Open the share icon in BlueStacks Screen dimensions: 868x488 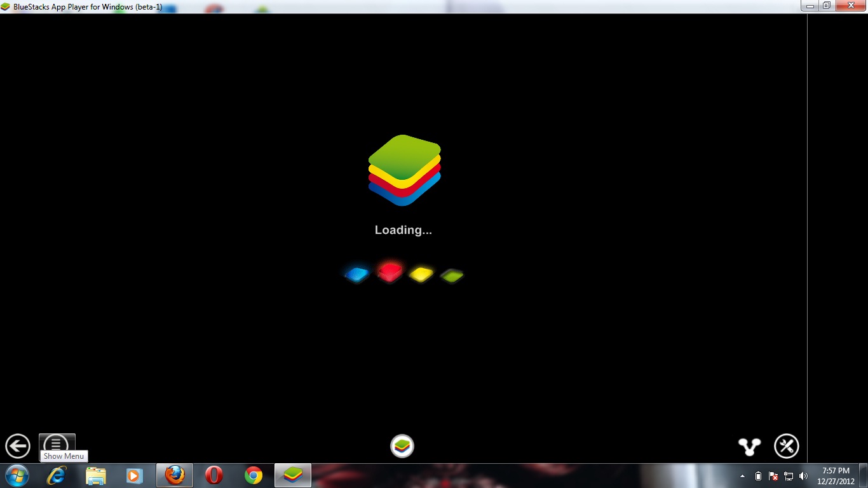pyautogui.click(x=750, y=446)
